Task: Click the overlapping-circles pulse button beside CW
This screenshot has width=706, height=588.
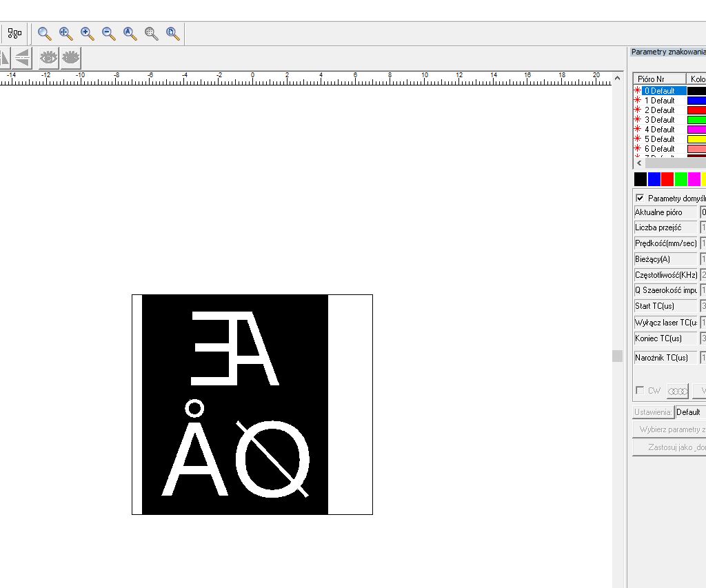Action: (678, 391)
